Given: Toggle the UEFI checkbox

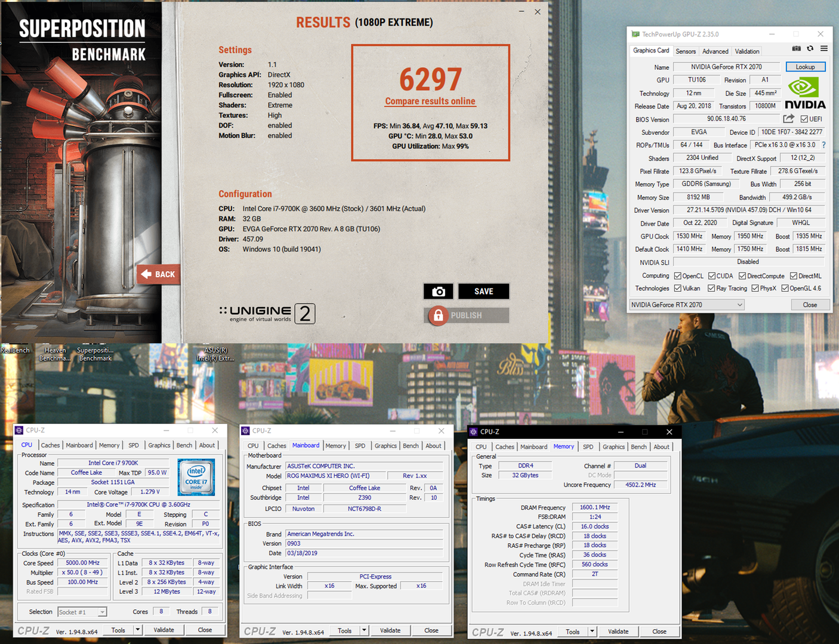Looking at the screenshot, I should click(x=804, y=119).
